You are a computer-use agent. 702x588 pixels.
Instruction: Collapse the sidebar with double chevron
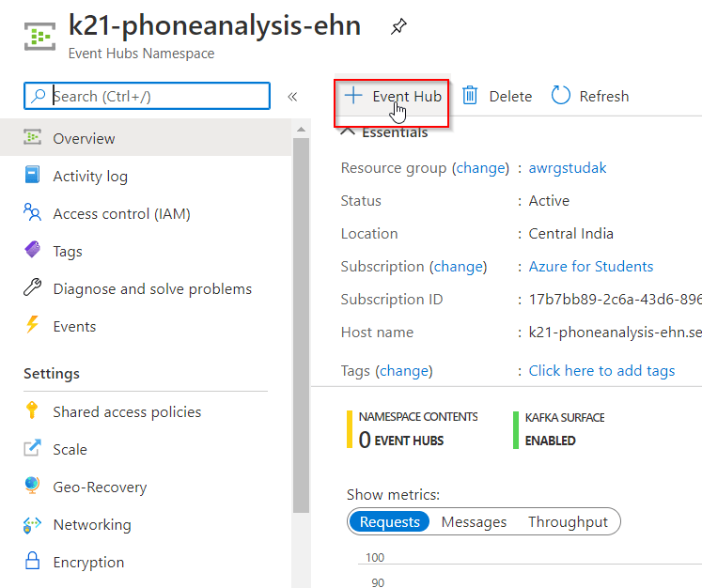point(292,96)
